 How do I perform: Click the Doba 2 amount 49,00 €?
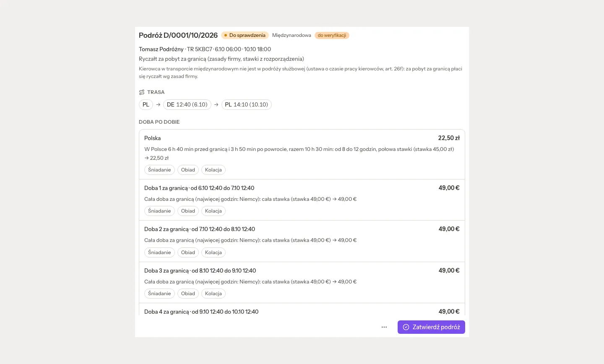tap(449, 229)
